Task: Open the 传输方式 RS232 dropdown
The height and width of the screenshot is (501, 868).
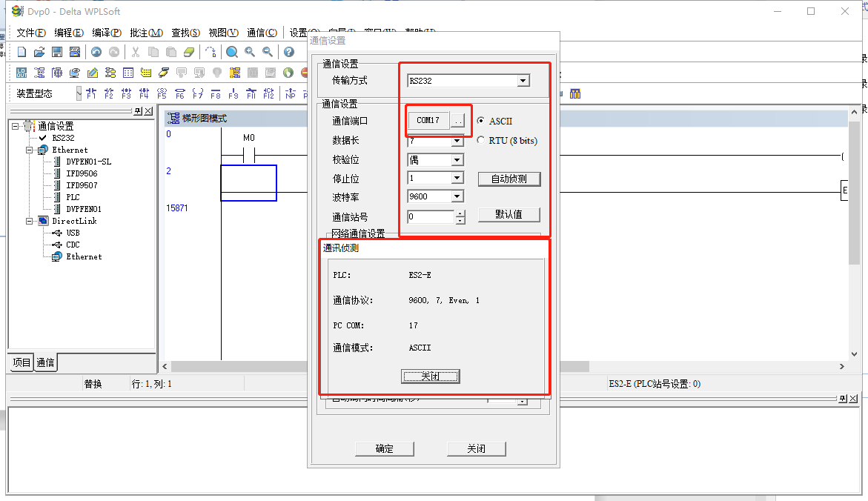Action: [x=523, y=81]
